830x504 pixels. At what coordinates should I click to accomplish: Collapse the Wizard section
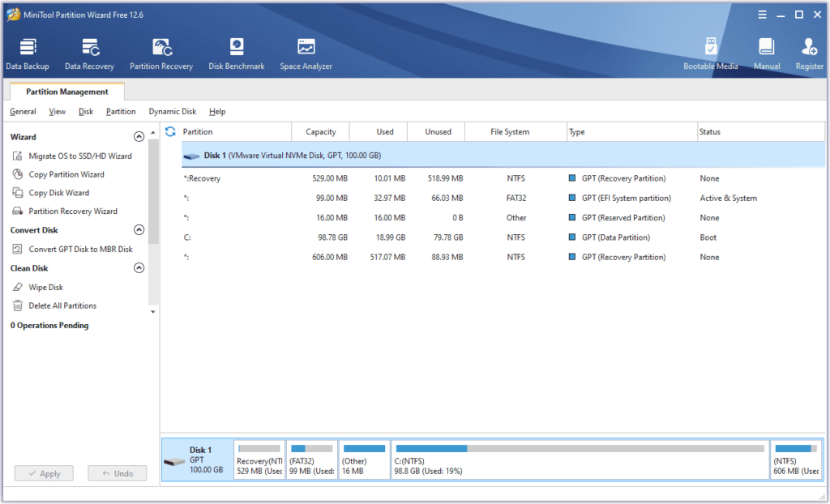point(139,136)
